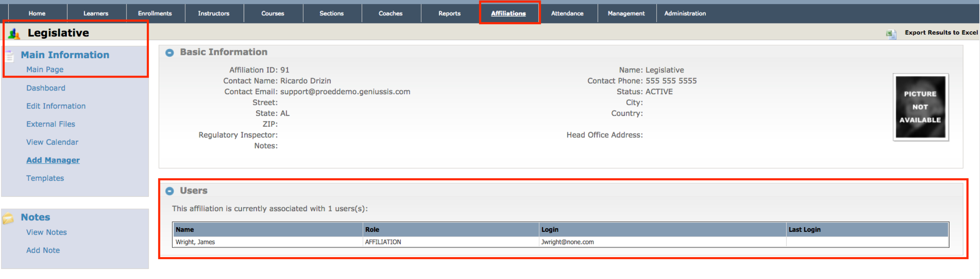Collapse the Users section
This screenshot has width=980, height=279.
click(x=169, y=191)
